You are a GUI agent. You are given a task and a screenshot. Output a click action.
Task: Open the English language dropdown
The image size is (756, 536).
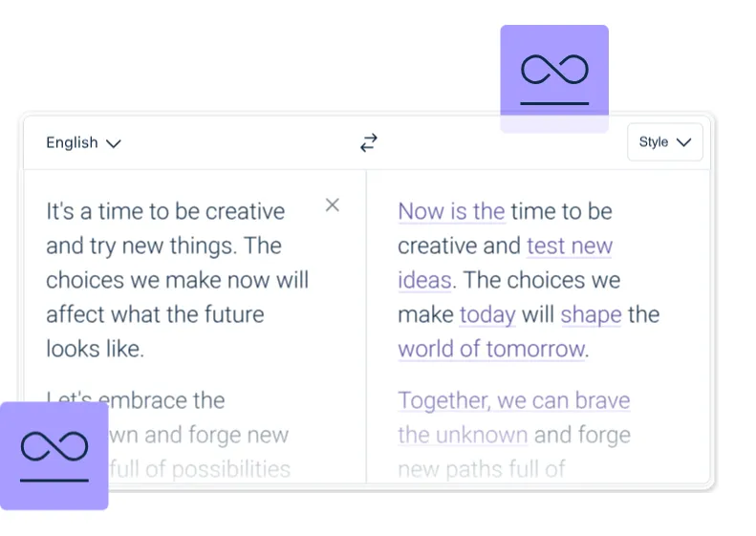(x=83, y=143)
